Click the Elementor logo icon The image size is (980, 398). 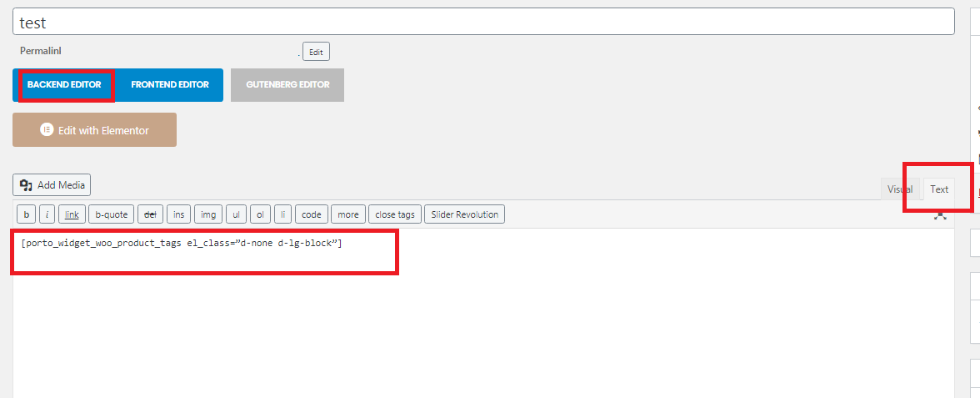tap(46, 130)
